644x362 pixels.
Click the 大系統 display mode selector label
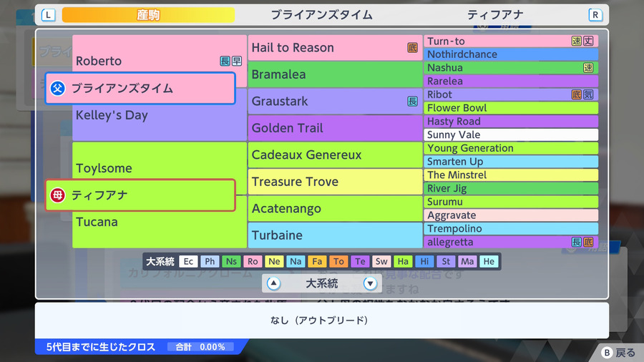[x=322, y=283]
